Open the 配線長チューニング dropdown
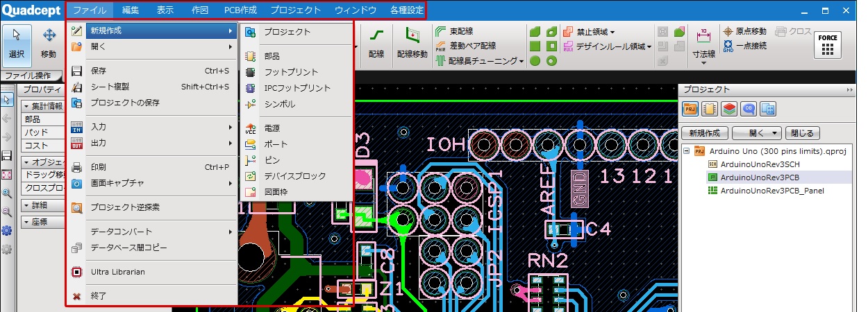 point(479,61)
